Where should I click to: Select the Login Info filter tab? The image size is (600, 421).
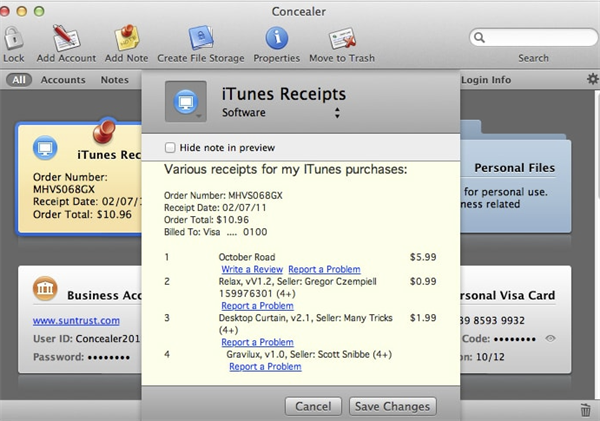point(486,80)
